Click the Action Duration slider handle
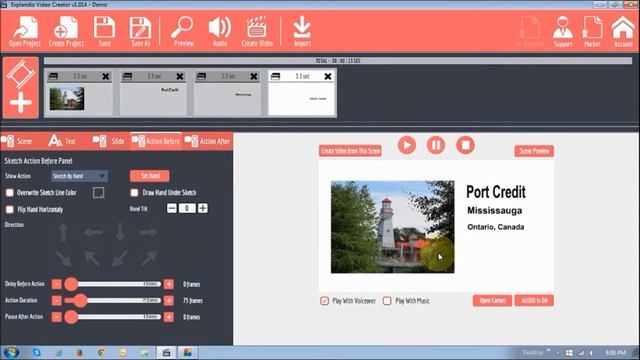The image size is (640, 360). tap(81, 300)
